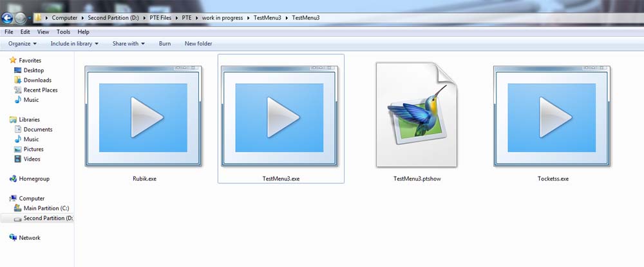Select the Tocketss.exe file icon

[552, 117]
